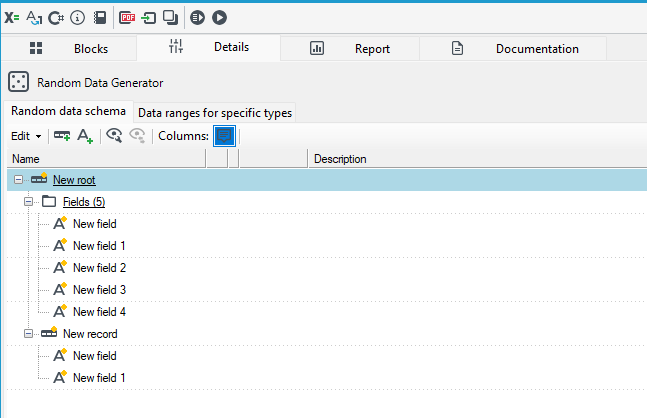Image resolution: width=647 pixels, height=418 pixels.
Task: Select the New record tree item
Action: [x=90, y=334]
